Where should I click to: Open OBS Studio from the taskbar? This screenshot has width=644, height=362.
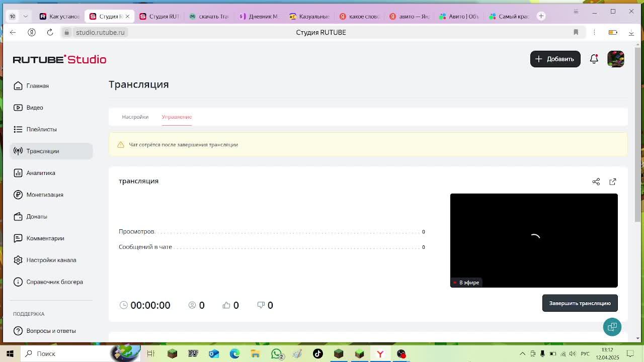coord(401,353)
